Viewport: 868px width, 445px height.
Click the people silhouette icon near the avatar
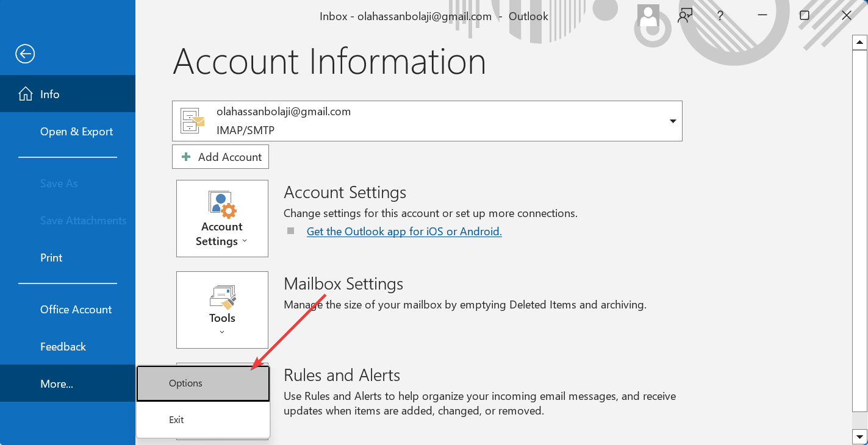[x=684, y=16]
